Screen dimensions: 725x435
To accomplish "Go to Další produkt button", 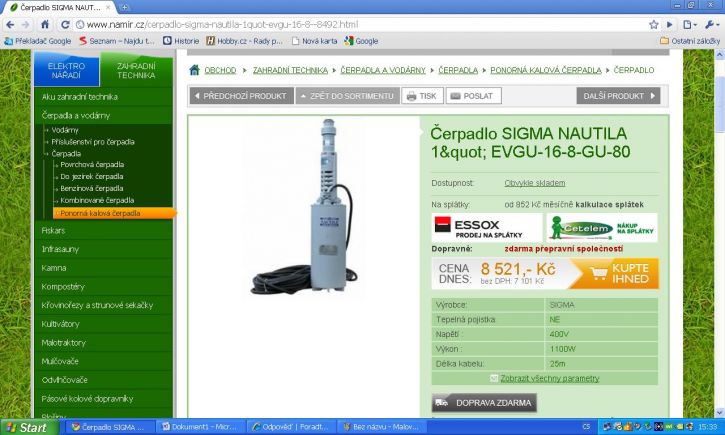I will pyautogui.click(x=618, y=96).
